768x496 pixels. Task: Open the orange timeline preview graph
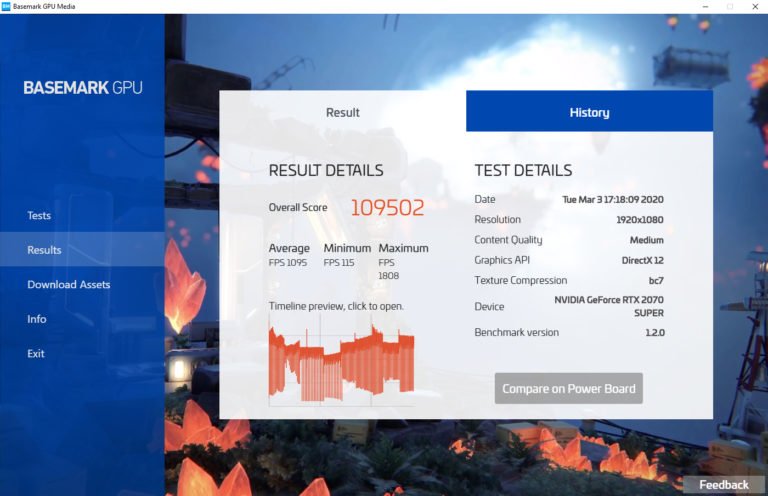click(341, 363)
